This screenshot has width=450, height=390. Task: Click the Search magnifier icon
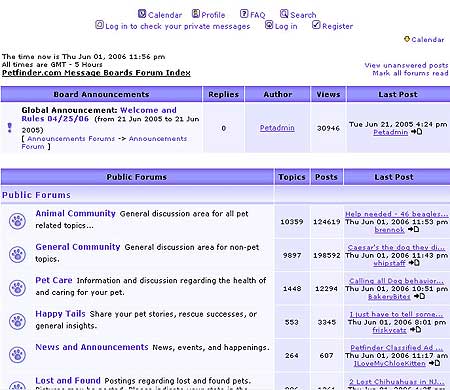(x=284, y=14)
